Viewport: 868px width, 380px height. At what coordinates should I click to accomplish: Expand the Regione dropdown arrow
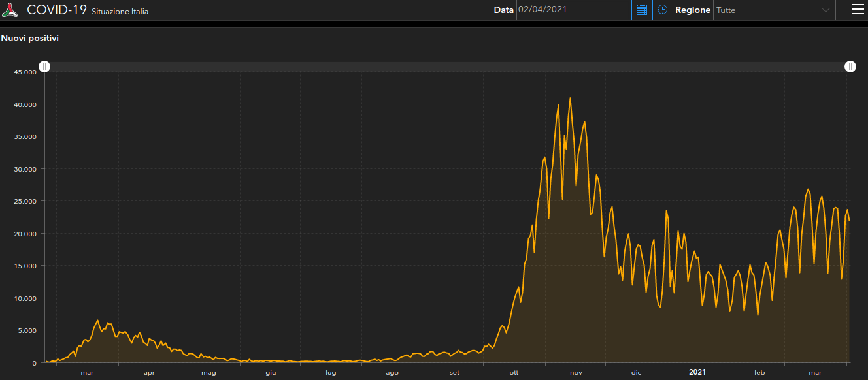click(x=826, y=10)
